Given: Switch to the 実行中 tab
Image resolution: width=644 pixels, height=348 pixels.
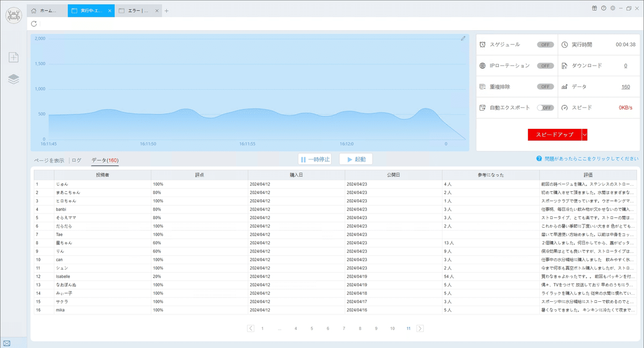Looking at the screenshot, I should click(91, 11).
